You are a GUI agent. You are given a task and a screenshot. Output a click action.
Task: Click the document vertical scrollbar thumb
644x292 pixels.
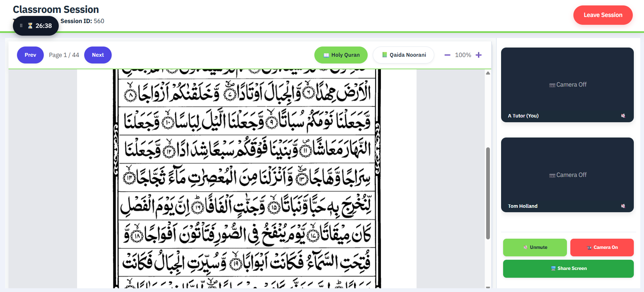click(x=488, y=193)
